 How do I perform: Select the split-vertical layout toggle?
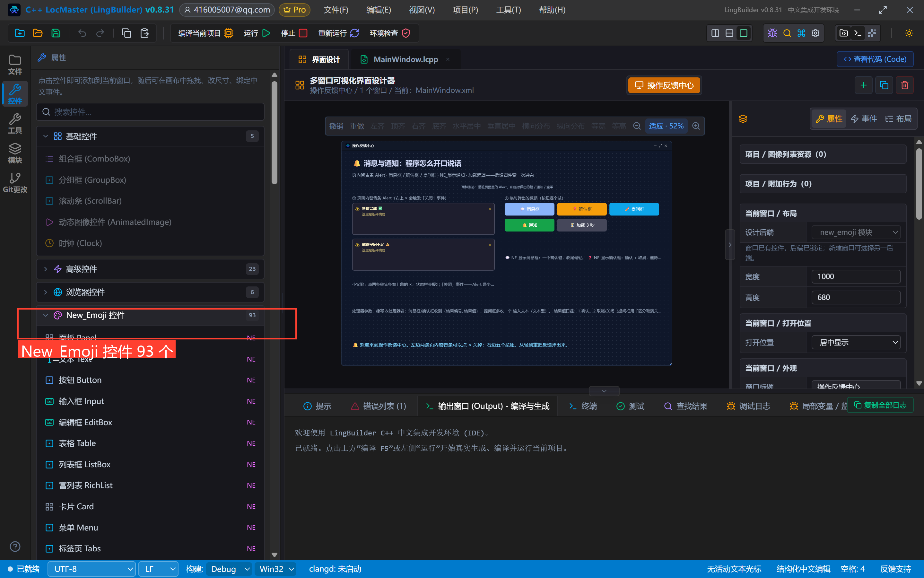pyautogui.click(x=715, y=33)
